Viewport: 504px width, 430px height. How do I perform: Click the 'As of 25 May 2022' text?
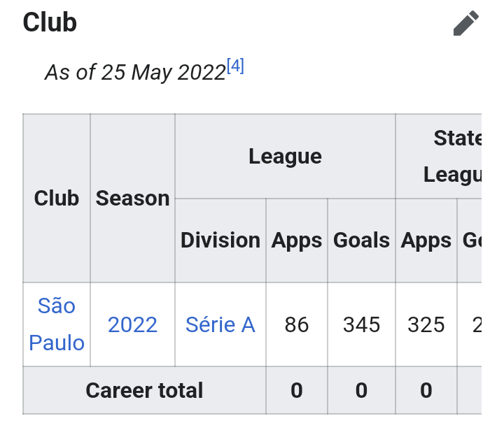point(135,72)
